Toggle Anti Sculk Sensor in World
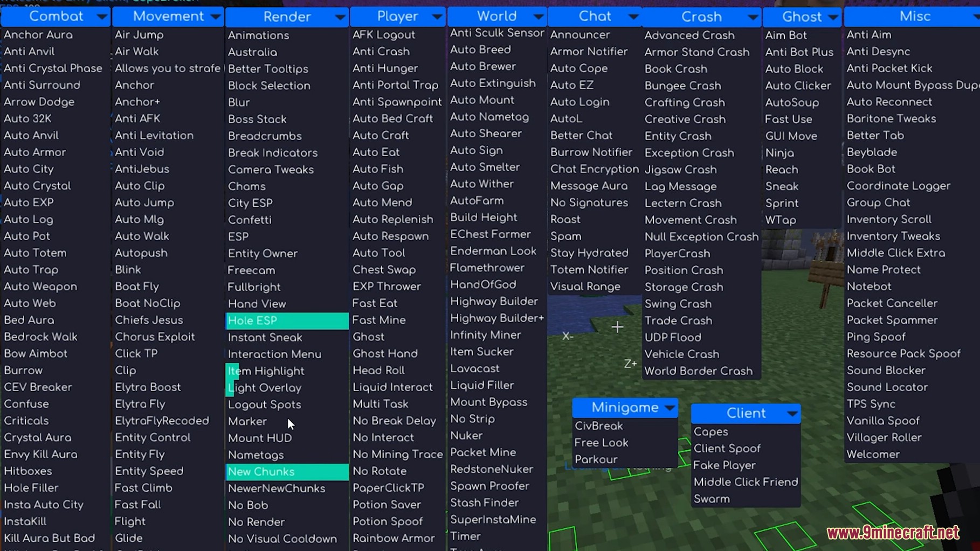The height and width of the screenshot is (551, 980). (497, 33)
